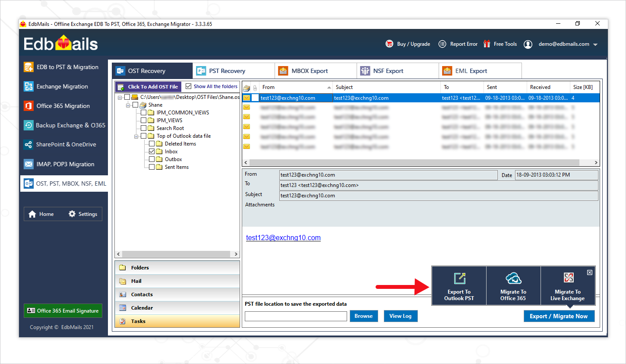Click the View Log button
The height and width of the screenshot is (364, 626).
(401, 316)
